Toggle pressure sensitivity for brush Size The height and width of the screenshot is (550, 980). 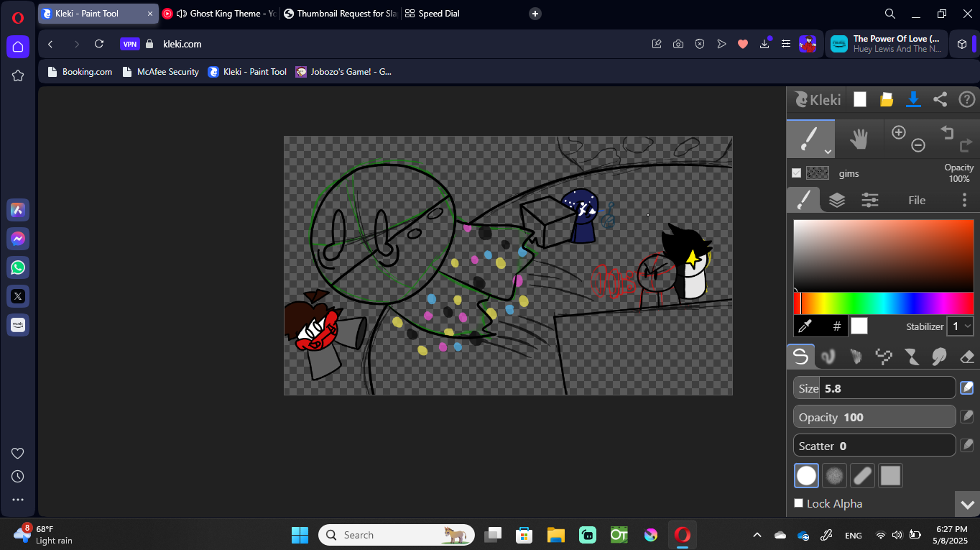(x=967, y=388)
